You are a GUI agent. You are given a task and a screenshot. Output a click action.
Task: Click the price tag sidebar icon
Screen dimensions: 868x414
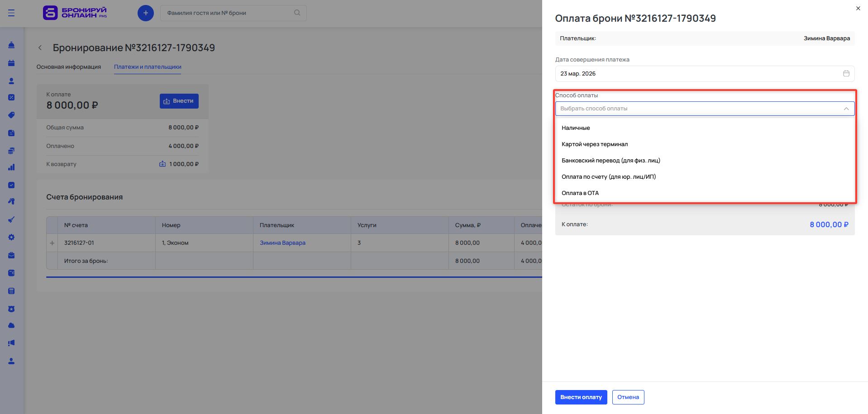[x=11, y=115]
